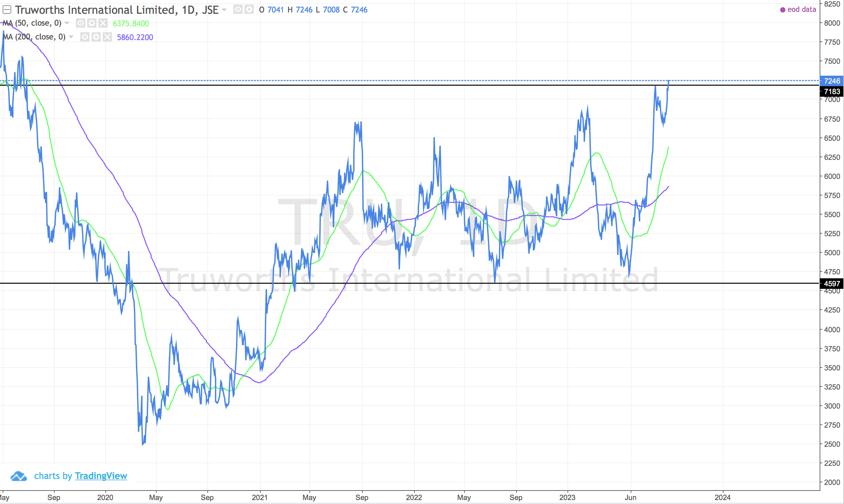Image resolution: width=844 pixels, height=504 pixels.
Task: Click the Jun label on time axis
Action: [x=631, y=497]
